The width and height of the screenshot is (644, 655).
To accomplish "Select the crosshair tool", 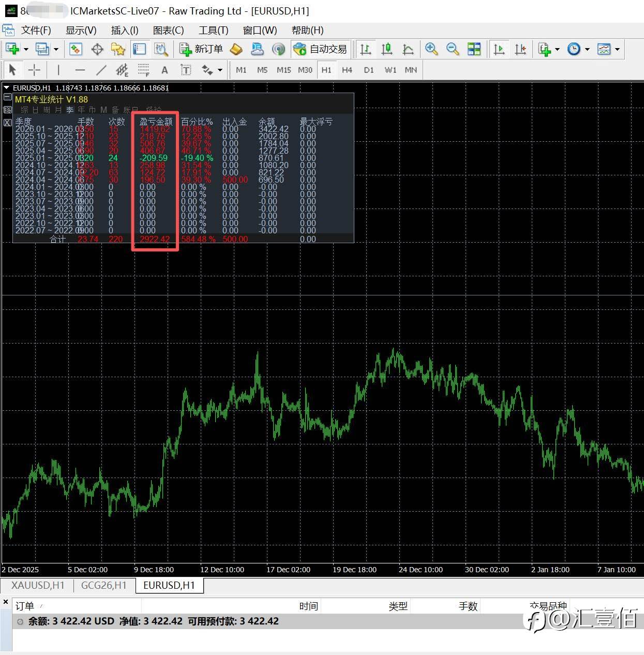I will (34, 70).
